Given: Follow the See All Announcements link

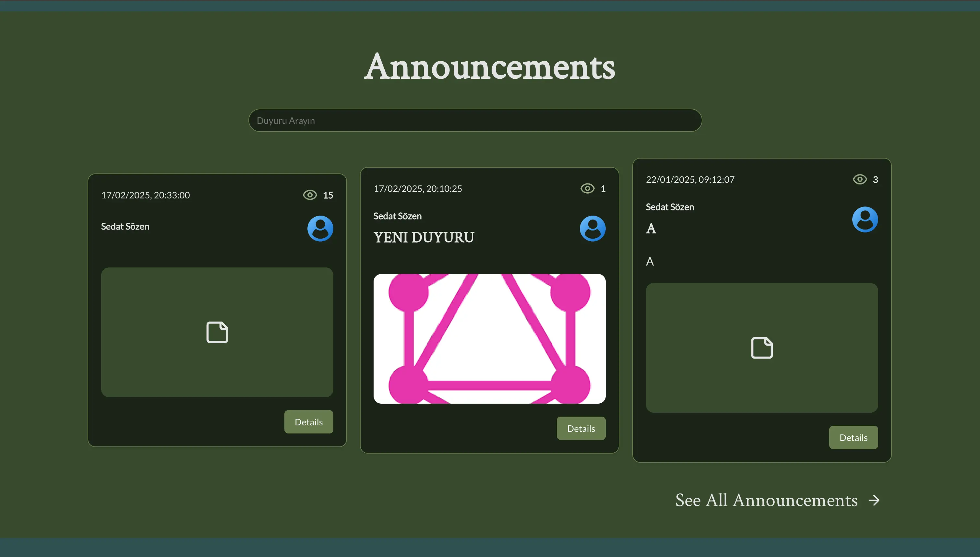Looking at the screenshot, I should coord(778,500).
